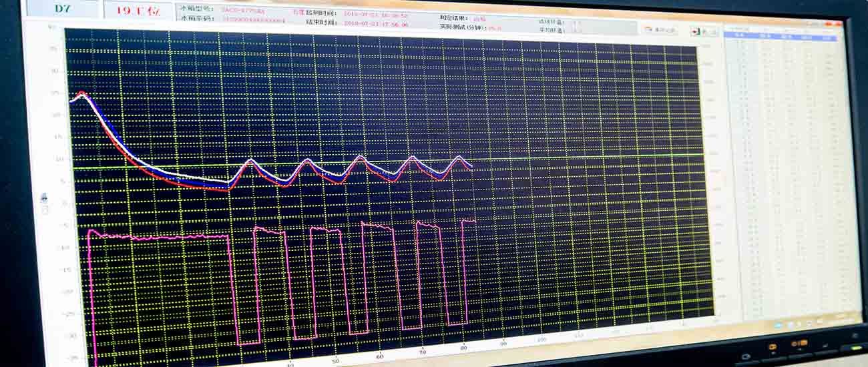Click the 水箱型号 model value field
This screenshot has width=868, height=367.
pos(242,10)
